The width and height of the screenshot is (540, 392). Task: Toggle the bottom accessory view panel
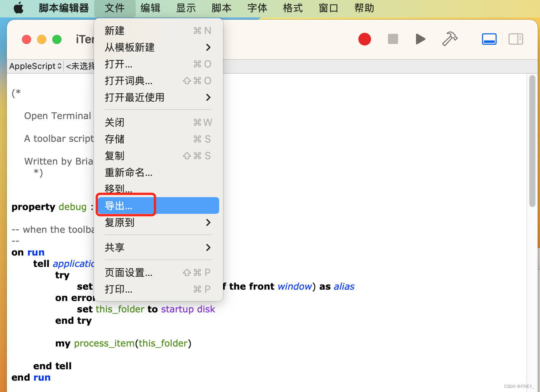pos(489,39)
